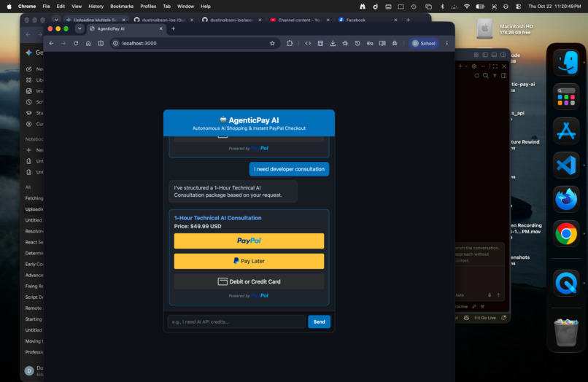Viewport: 588px width, 382px height.
Task: Click the back arrow in AgenticPay window
Action: coord(51,44)
